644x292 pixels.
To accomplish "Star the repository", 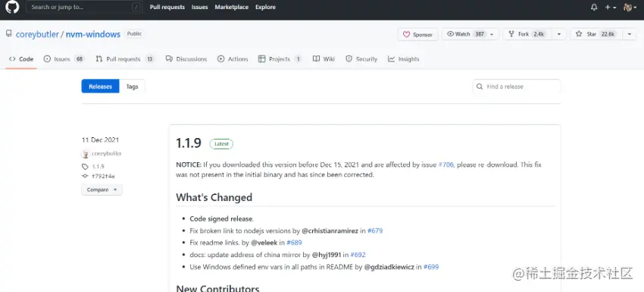I will (x=596, y=34).
